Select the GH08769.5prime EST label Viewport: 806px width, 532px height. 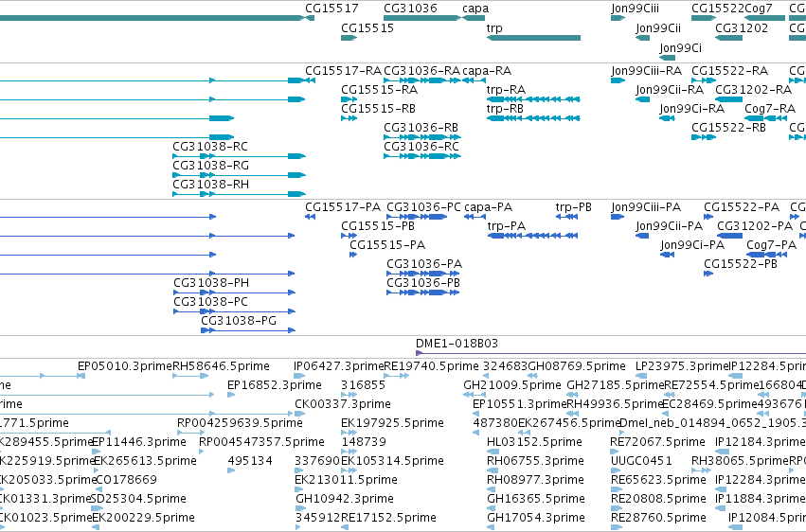click(x=577, y=366)
